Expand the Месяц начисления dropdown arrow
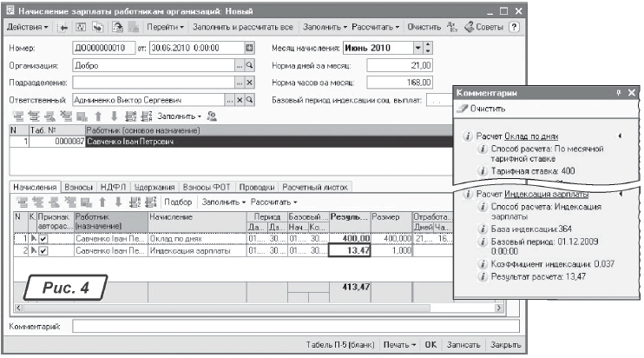Viewport: 644px width, 358px height. coord(417,47)
